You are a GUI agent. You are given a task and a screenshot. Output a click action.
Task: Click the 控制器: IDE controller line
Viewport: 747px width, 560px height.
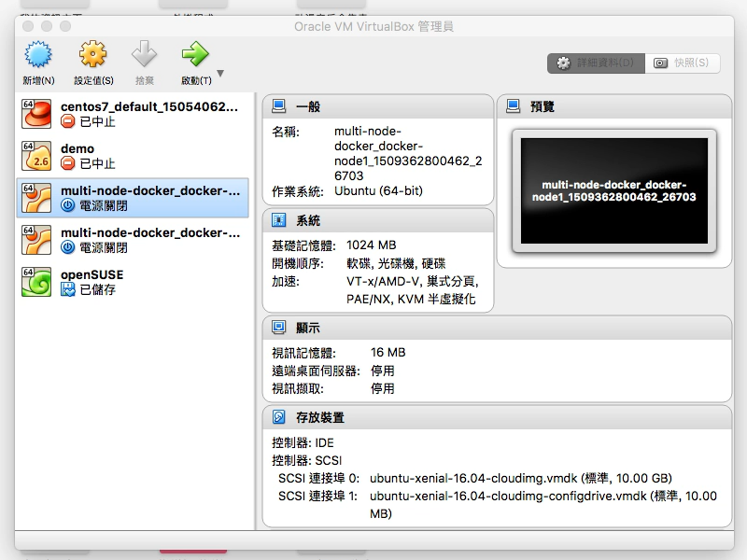click(303, 442)
